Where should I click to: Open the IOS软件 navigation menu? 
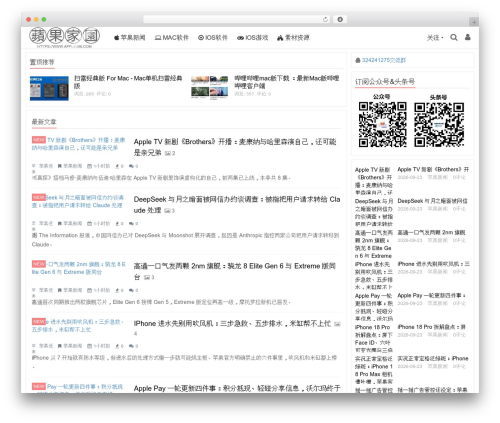(x=213, y=38)
